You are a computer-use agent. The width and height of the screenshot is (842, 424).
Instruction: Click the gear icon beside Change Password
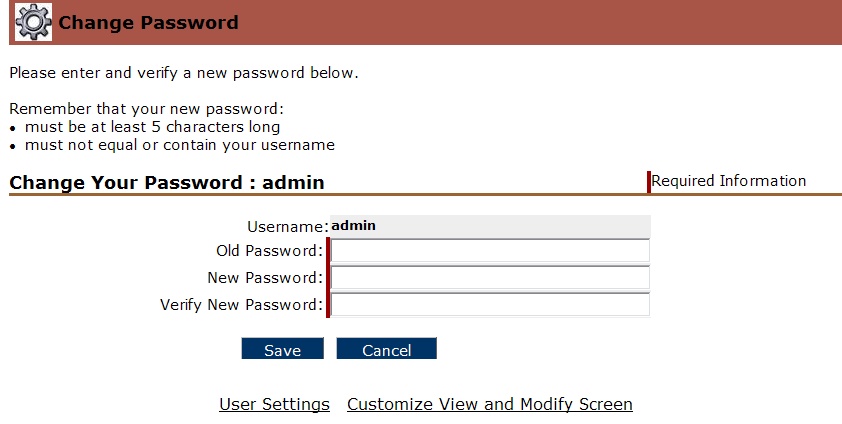point(34,22)
